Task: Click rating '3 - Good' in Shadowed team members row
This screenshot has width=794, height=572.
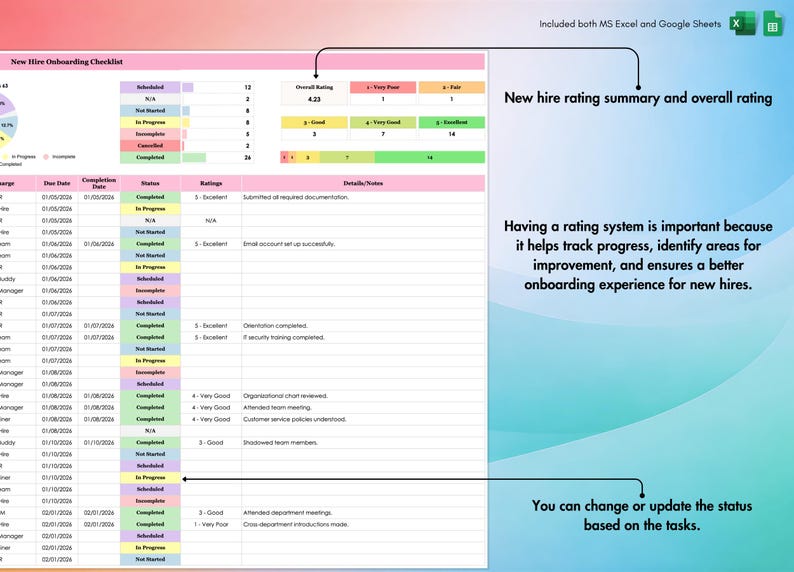Action: pos(211,442)
